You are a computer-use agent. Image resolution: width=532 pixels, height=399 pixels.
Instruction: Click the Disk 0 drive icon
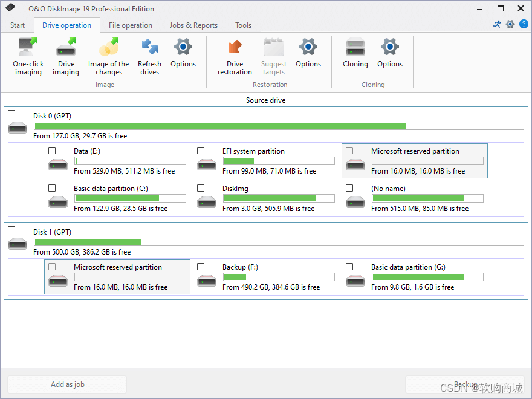pos(18,128)
